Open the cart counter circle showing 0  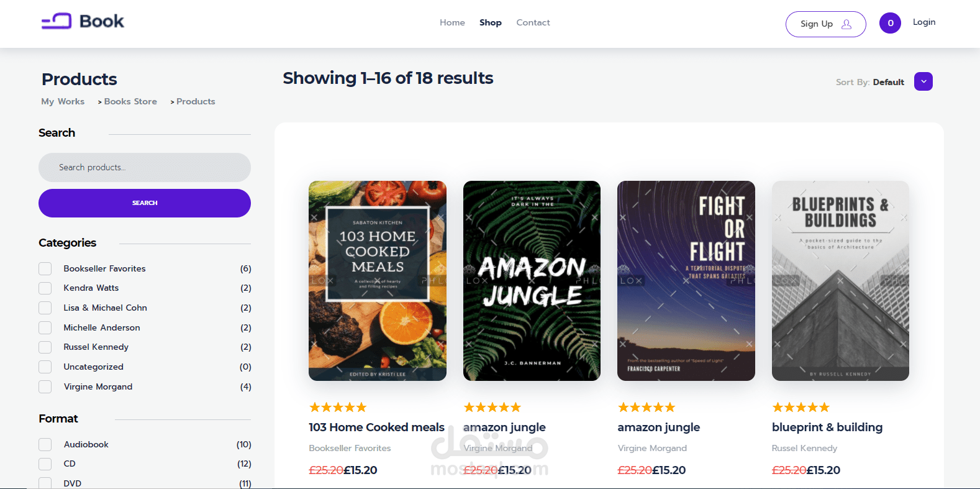(x=890, y=23)
